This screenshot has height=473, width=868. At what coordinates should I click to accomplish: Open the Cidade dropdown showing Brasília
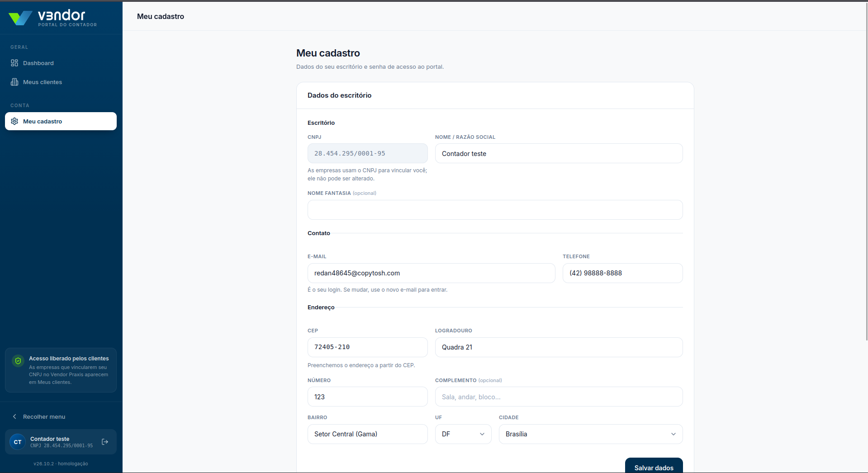(x=591, y=434)
